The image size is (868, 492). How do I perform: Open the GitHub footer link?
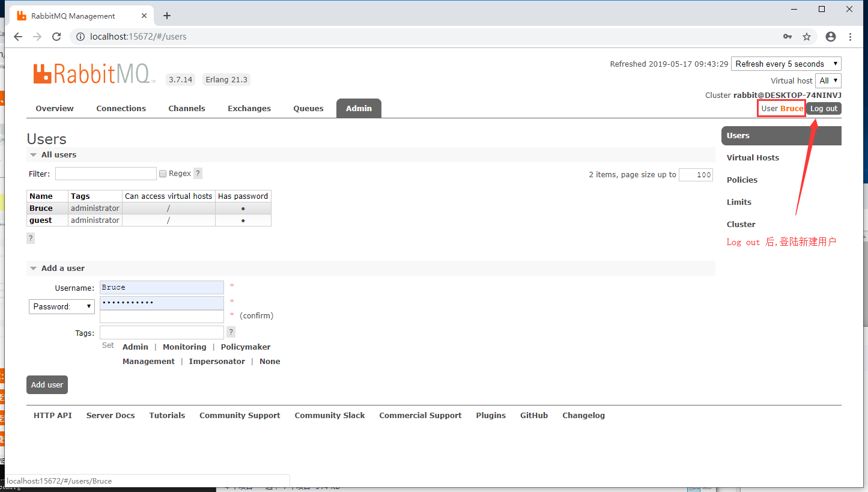click(534, 416)
